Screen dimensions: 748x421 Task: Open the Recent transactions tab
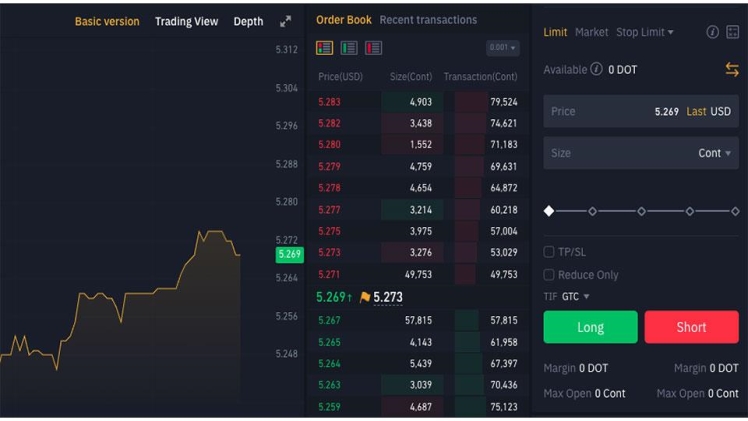tap(428, 20)
